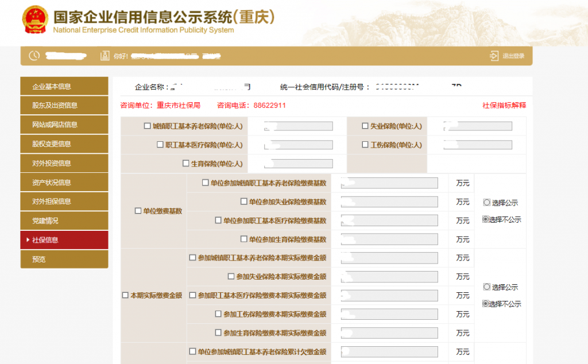Image resolution: width=588 pixels, height=364 pixels.
Task: Click the exit-door logout icon
Action: (494, 56)
